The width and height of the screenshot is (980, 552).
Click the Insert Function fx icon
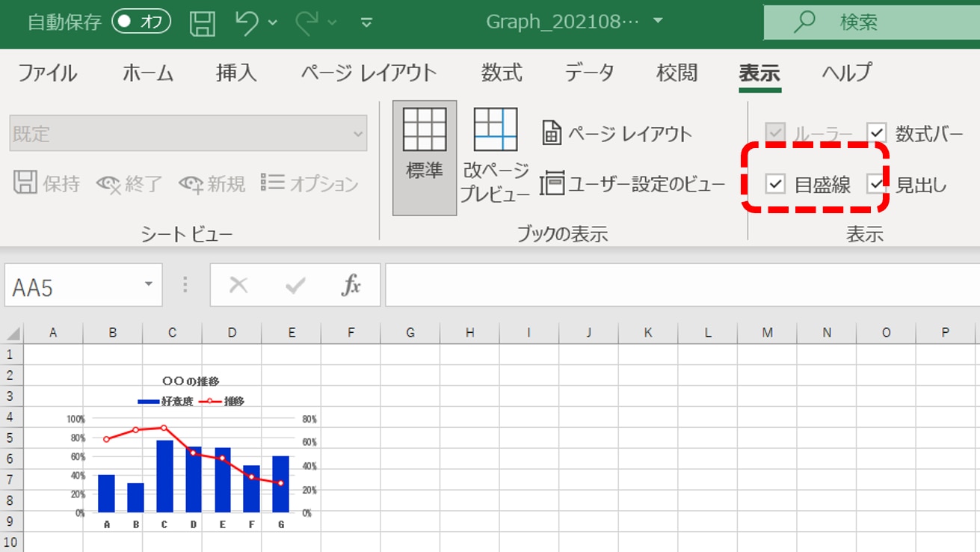pyautogui.click(x=351, y=285)
